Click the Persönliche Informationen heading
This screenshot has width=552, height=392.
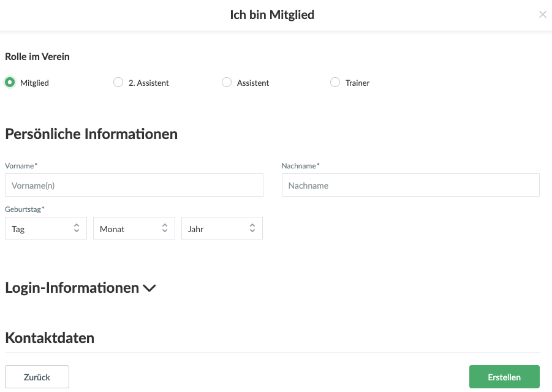[x=91, y=134]
